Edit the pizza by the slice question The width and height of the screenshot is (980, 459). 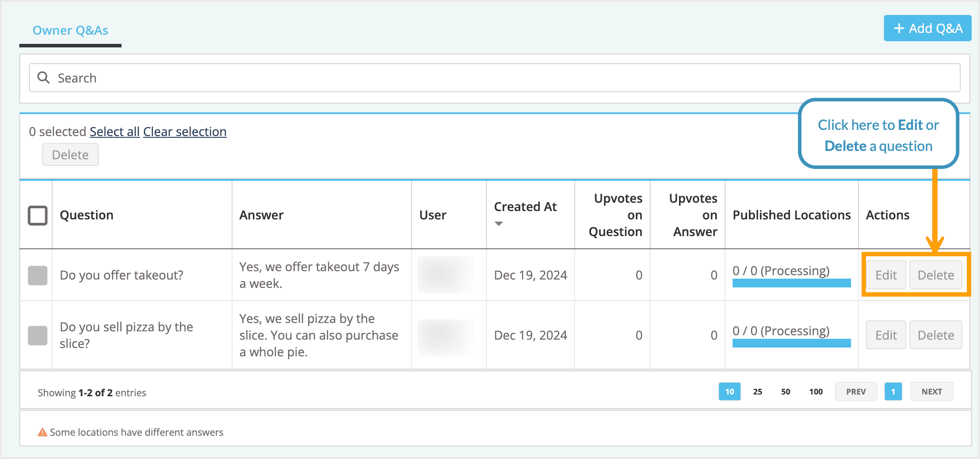coord(886,335)
